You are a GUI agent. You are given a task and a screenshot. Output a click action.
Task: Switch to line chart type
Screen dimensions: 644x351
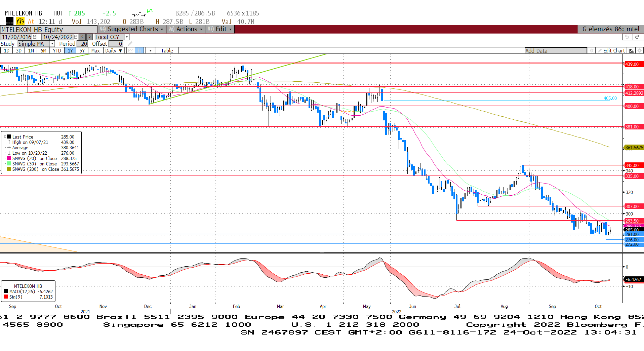pyautogui.click(x=131, y=50)
